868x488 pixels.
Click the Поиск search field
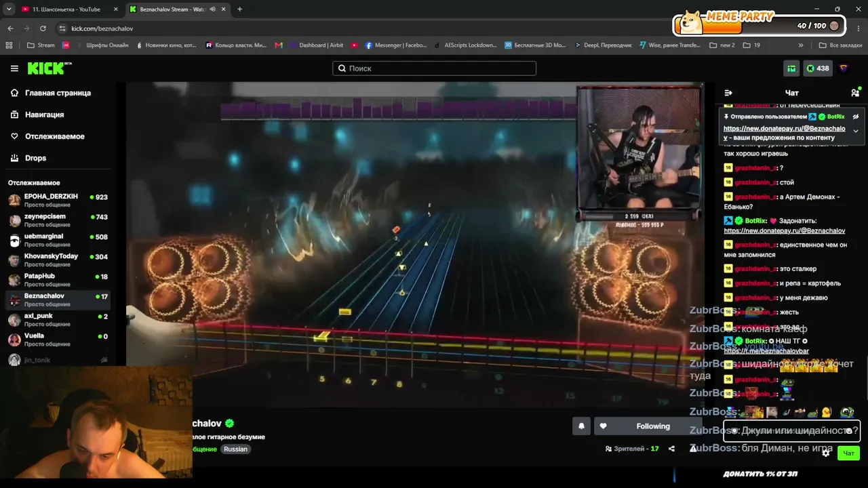tap(434, 68)
